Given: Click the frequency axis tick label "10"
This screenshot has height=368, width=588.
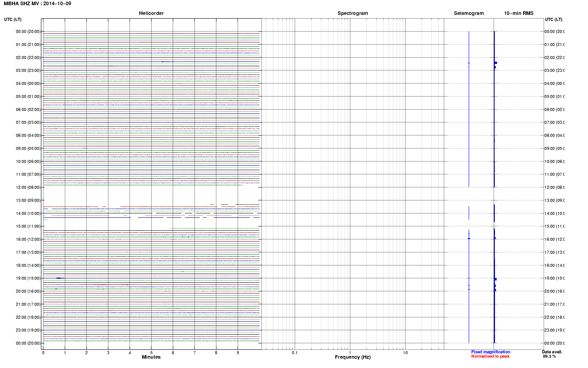Looking at the screenshot, I should click(405, 353).
